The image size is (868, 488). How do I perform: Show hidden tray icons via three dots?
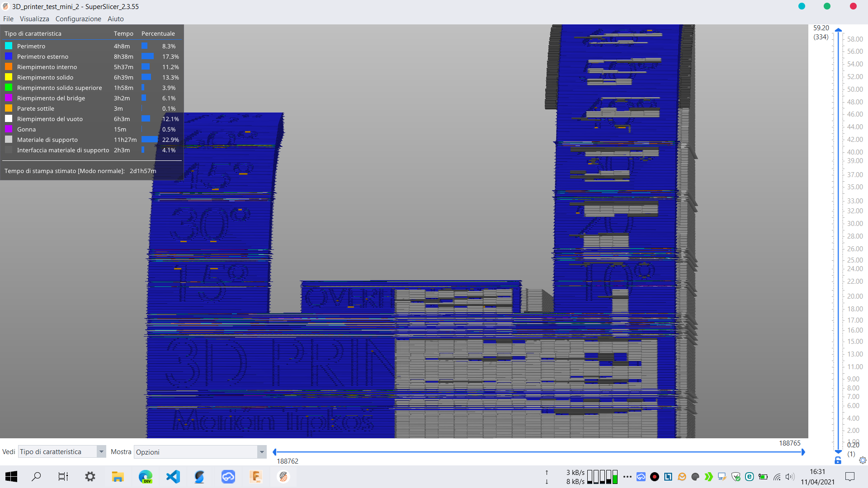coord(627,477)
